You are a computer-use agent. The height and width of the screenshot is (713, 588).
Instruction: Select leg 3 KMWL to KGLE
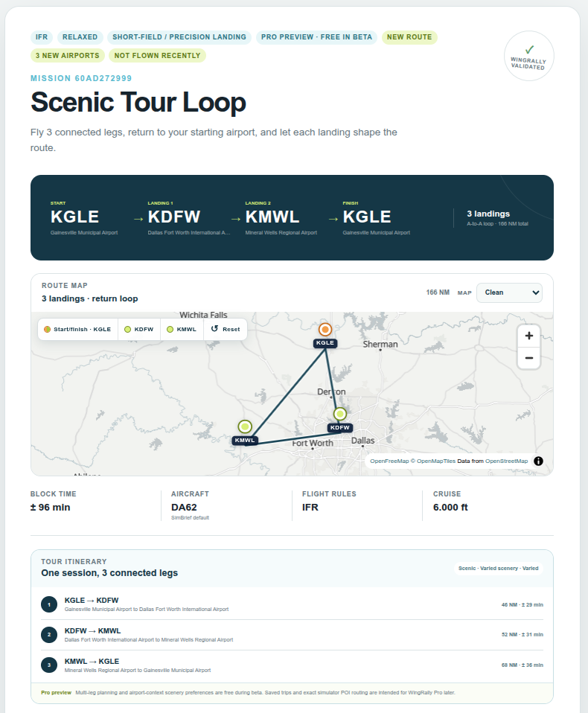click(x=292, y=665)
